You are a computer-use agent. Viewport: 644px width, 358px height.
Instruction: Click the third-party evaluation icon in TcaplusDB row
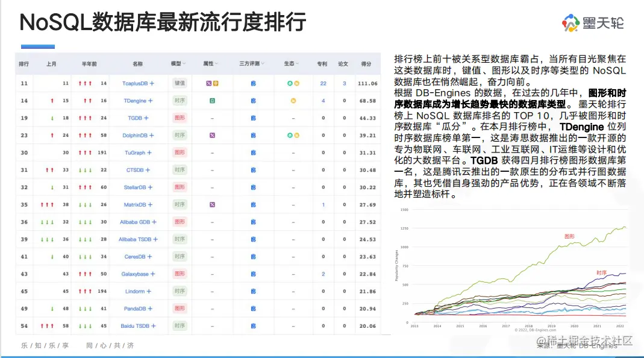pyautogui.click(x=254, y=83)
